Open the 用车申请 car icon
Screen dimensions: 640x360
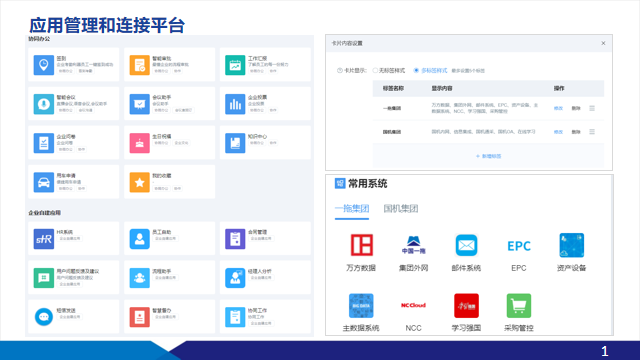[44, 182]
